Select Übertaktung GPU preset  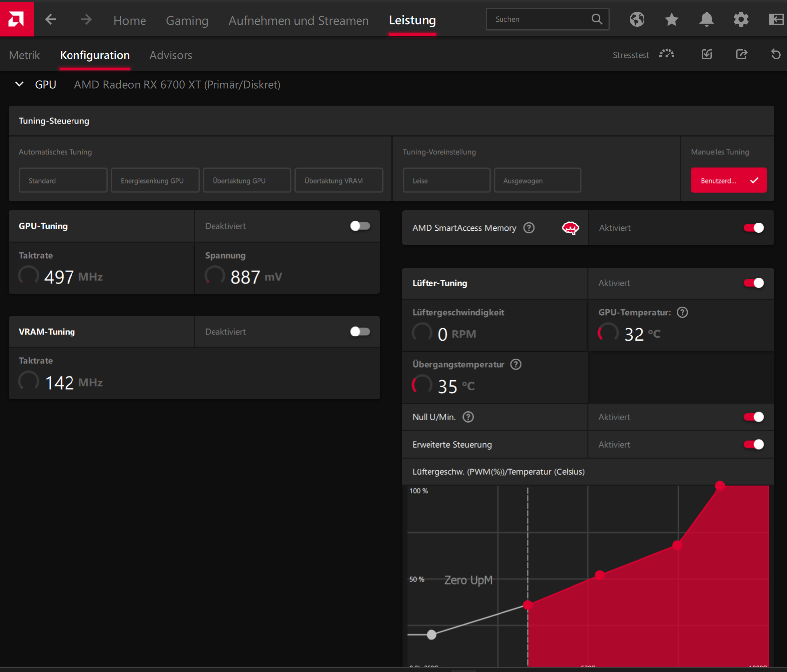[247, 180]
